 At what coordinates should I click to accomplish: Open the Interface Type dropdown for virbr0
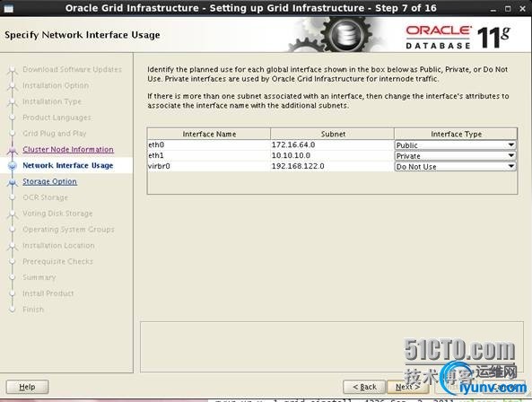[x=455, y=167]
